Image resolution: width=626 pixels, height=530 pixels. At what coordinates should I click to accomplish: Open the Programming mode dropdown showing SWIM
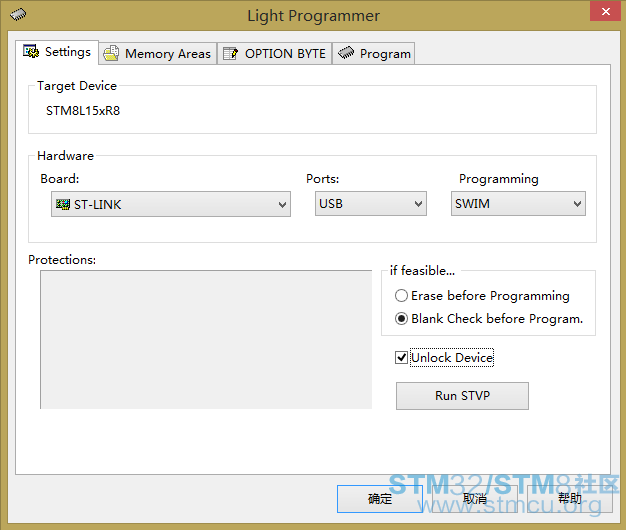click(x=518, y=204)
